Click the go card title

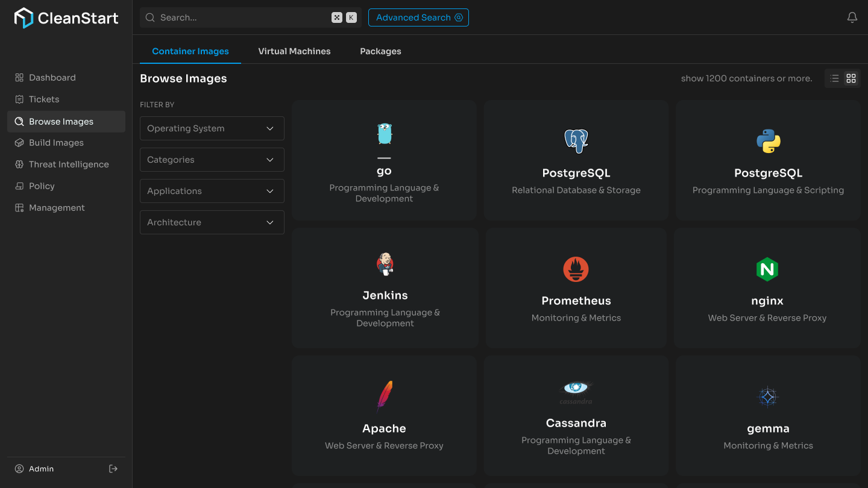click(384, 172)
